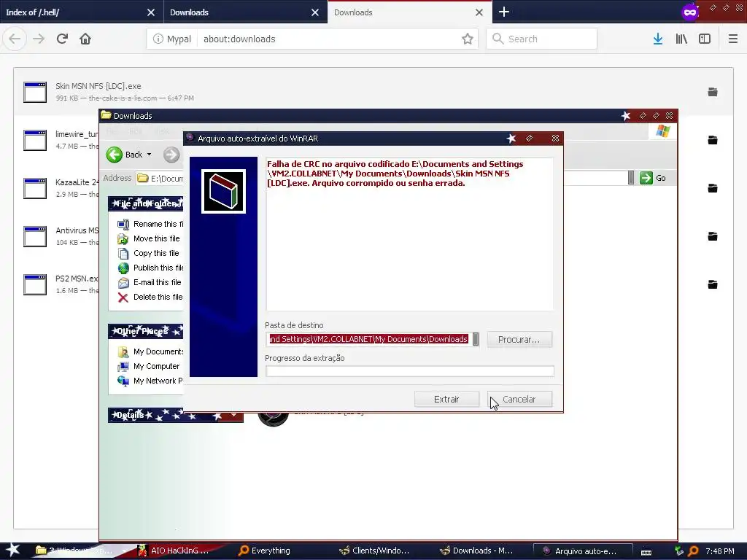This screenshot has width=747, height=560.
Task: Click the WinRAR CRC error message text
Action: point(395,174)
